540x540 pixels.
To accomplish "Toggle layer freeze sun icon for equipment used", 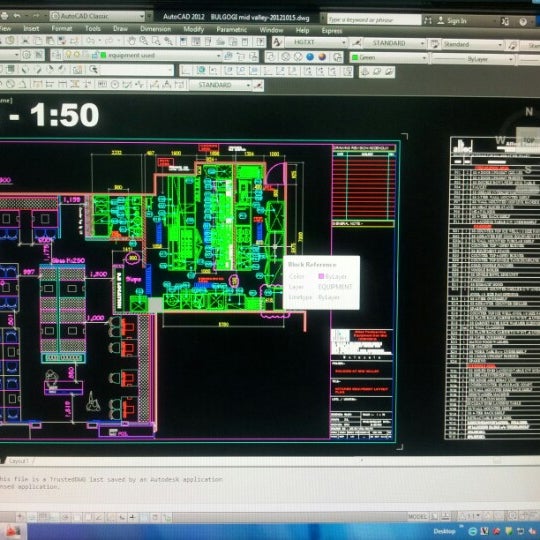I will coord(76,55).
